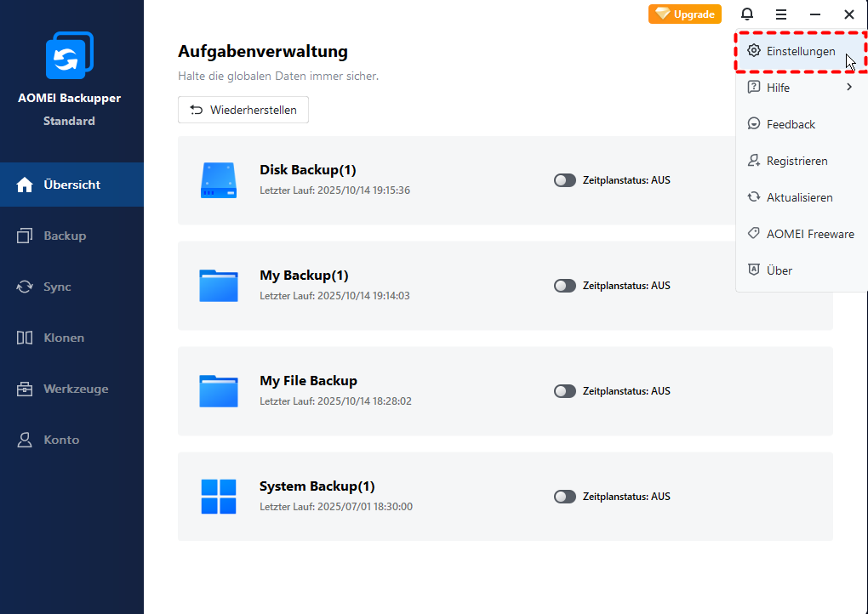The height and width of the screenshot is (614, 868).
Task: Click the gear icon beside Einstellungen
Action: [753, 51]
